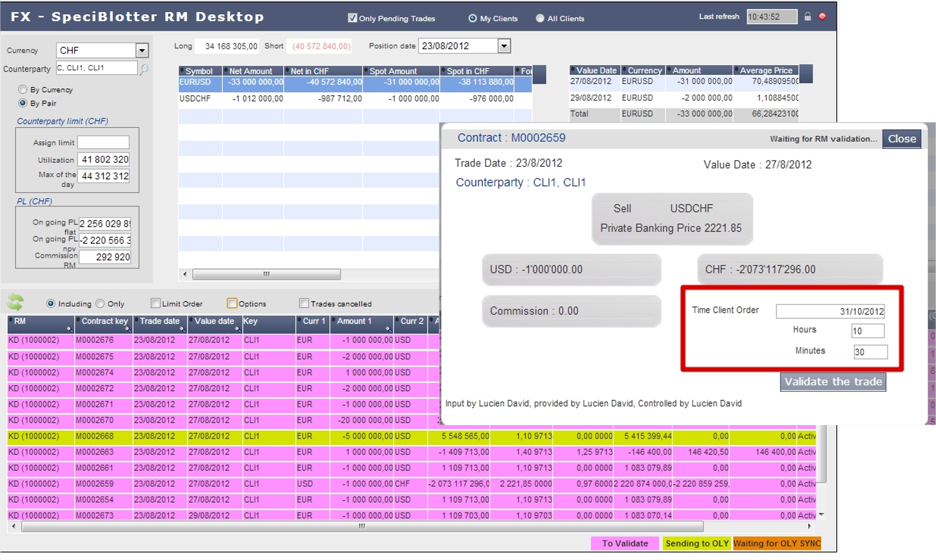936x560 pixels.
Task: Click the green refresh arrows icon
Action: tap(15, 302)
